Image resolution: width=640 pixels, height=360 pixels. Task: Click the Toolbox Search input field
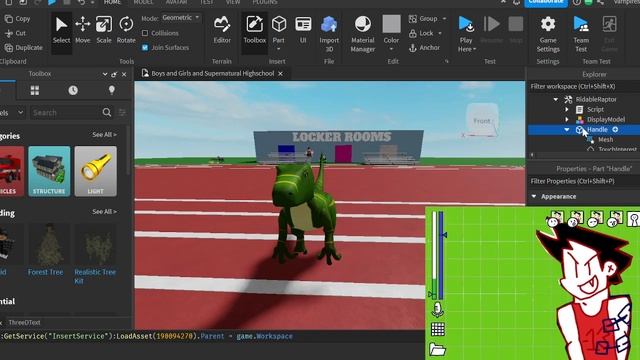click(x=65, y=112)
